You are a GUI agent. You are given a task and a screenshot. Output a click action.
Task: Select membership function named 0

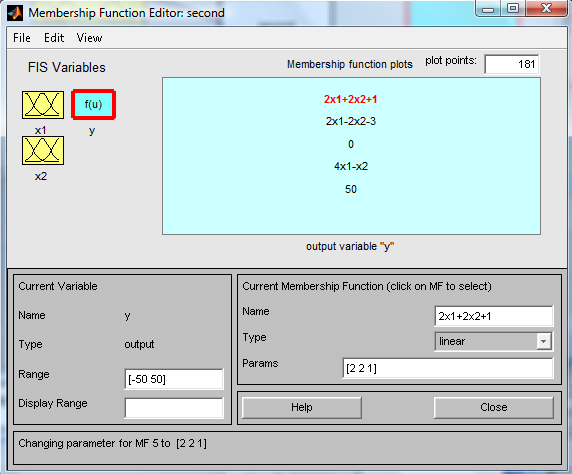point(351,144)
